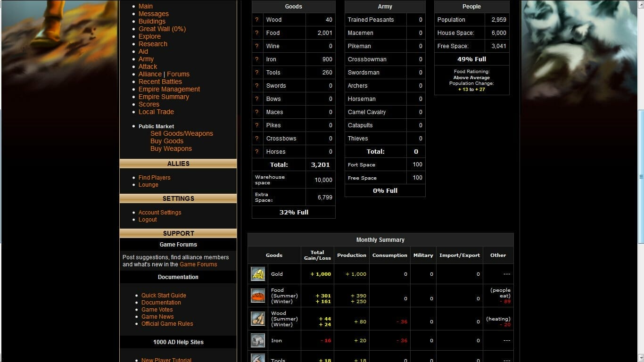Click the Wood logs icon
Viewport: 644px width, 362px height.
coord(258,319)
